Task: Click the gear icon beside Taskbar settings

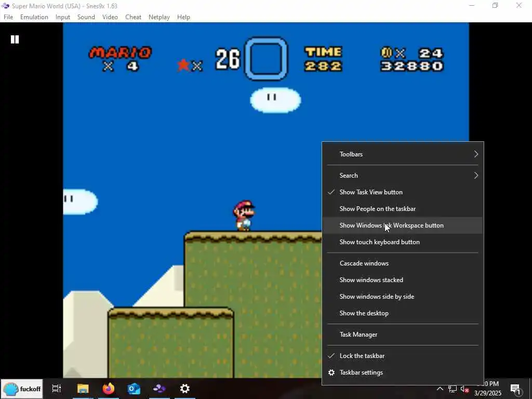Action: [x=331, y=373]
